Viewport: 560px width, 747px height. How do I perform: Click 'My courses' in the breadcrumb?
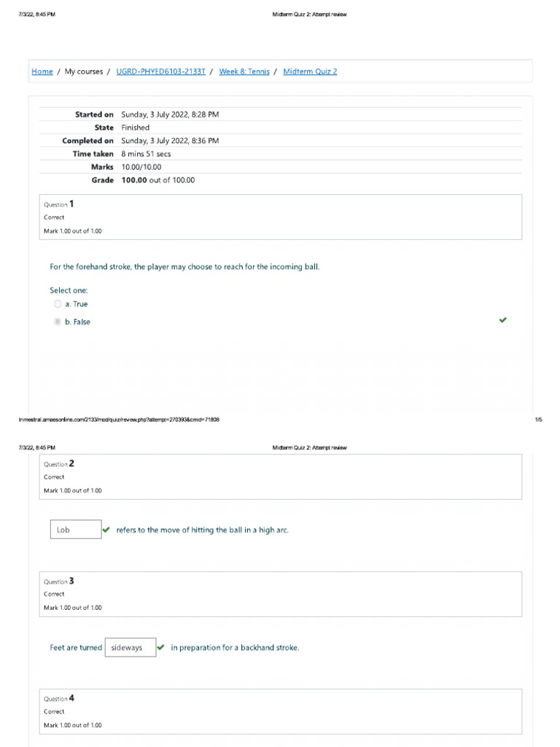84,71
